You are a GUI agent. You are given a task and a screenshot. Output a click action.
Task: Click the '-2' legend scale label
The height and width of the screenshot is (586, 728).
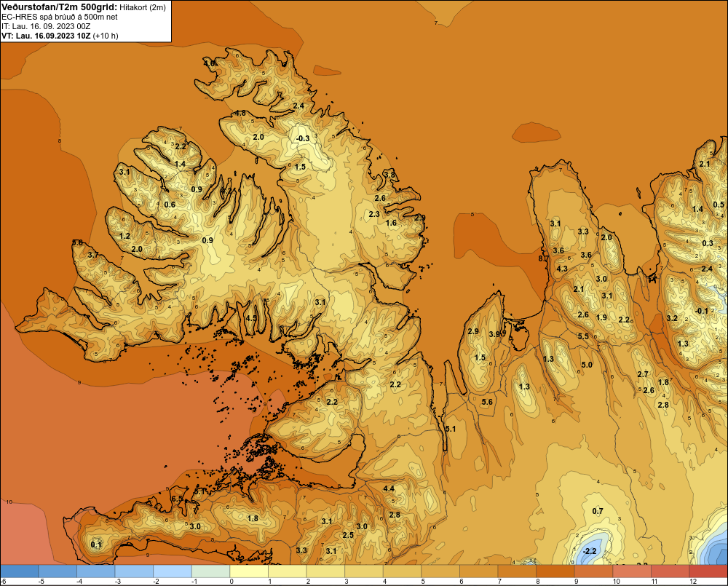[x=156, y=582]
